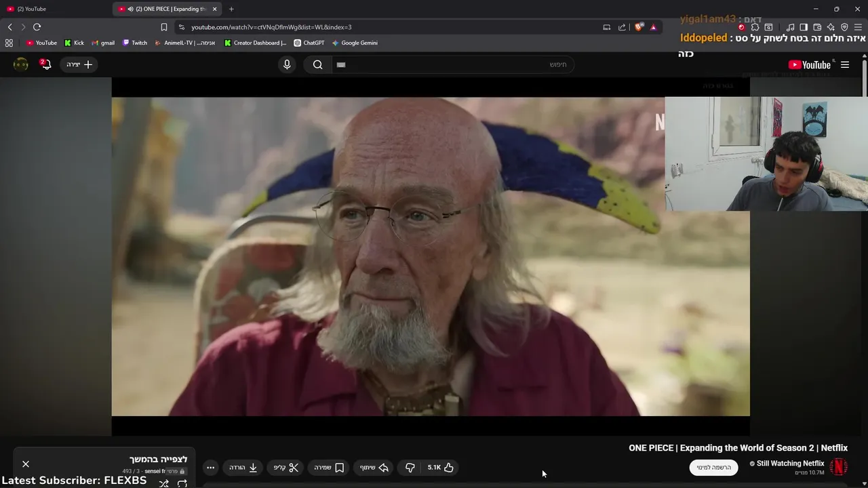Go back to the previous page
868x488 pixels.
point(9,27)
